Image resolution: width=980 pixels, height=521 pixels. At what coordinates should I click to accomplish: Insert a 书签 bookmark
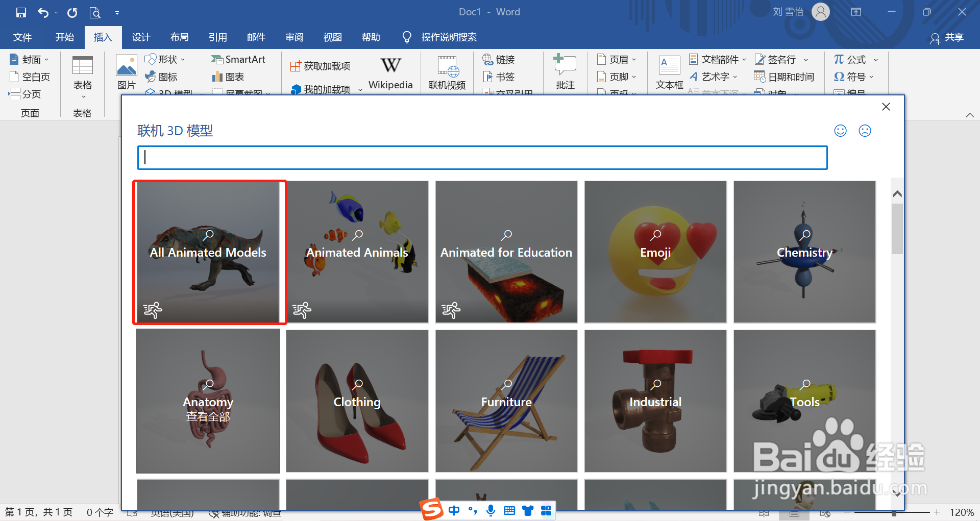(499, 77)
